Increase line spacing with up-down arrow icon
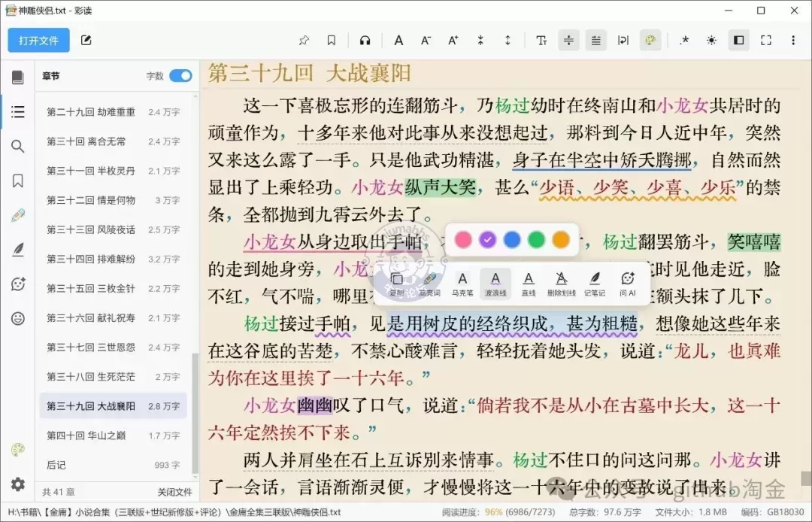Image resolution: width=812 pixels, height=522 pixels. pyautogui.click(x=507, y=41)
